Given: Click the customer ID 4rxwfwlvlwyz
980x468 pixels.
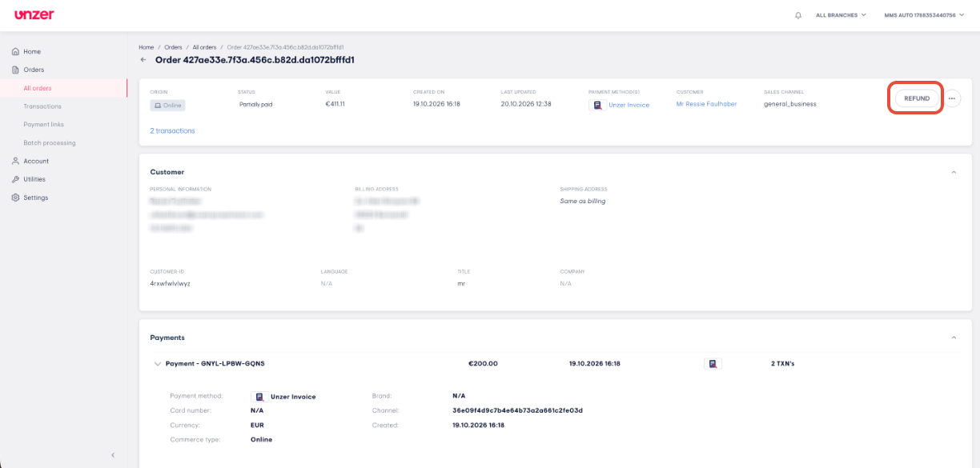Looking at the screenshot, I should tap(170, 283).
